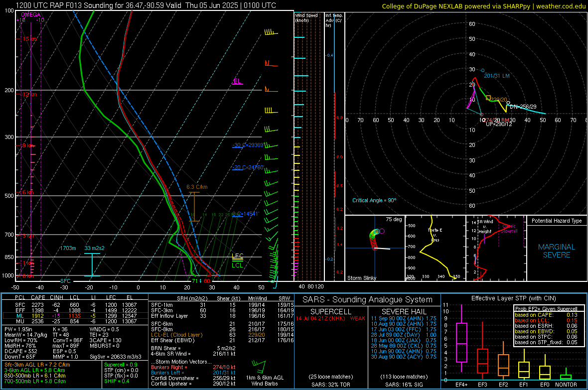Click the 75 deg slinky tilt value
The height and width of the screenshot is (390, 588).
[x=394, y=219]
